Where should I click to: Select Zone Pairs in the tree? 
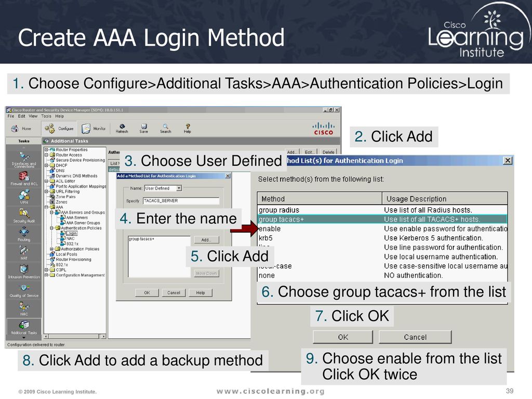pos(66,196)
